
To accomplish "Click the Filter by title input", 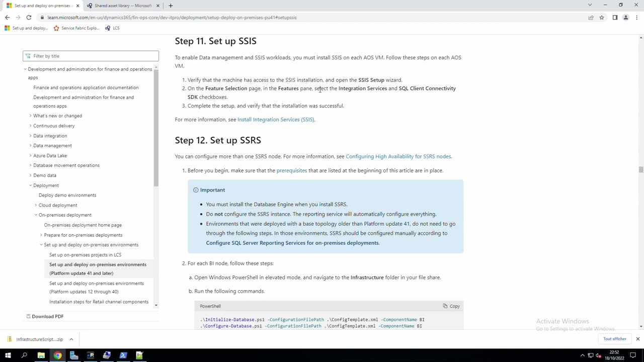I will (x=91, y=56).
